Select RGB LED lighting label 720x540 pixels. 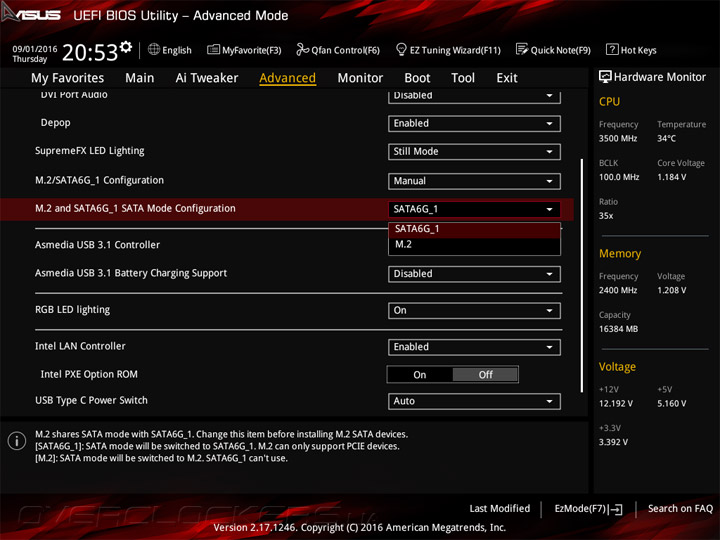[x=73, y=310]
